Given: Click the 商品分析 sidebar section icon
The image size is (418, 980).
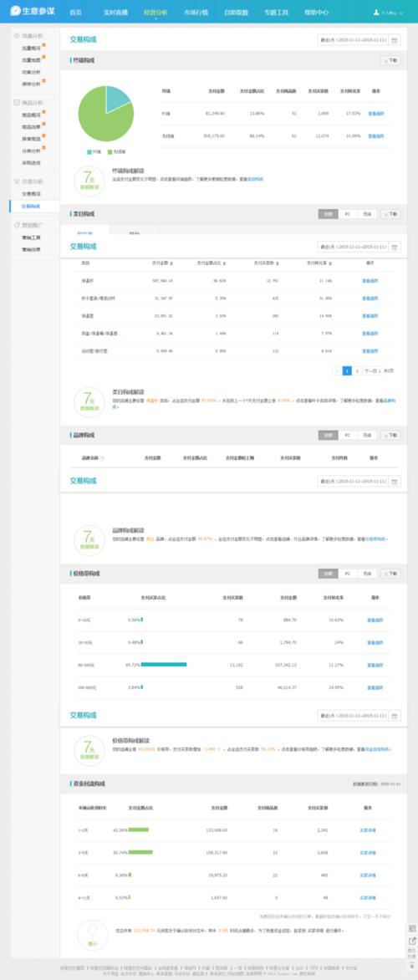Looking at the screenshot, I should [16, 103].
